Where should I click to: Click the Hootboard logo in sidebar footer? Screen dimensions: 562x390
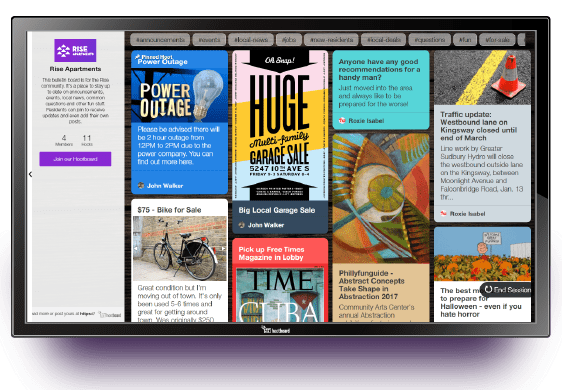(x=111, y=314)
